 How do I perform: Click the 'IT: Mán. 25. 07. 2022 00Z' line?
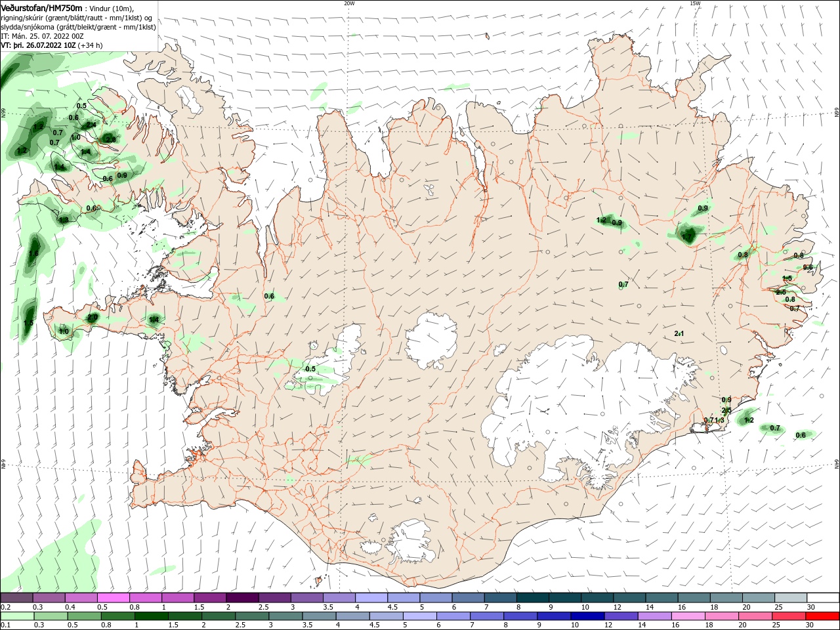[x=42, y=37]
